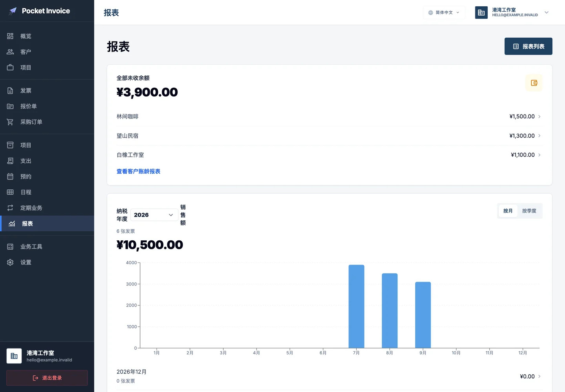Screen dimensions: 565x392
Task: Click the 7月 bar in the chart
Action: tap(356, 307)
